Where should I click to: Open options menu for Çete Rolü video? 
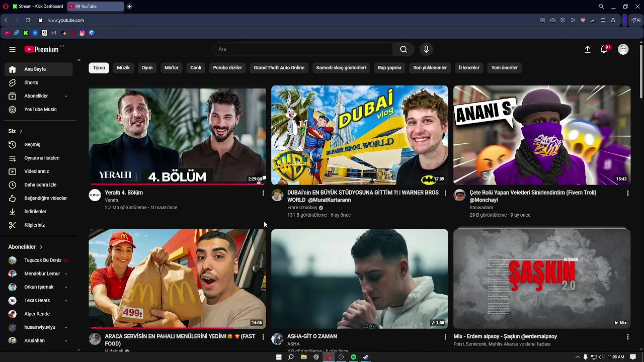click(627, 193)
